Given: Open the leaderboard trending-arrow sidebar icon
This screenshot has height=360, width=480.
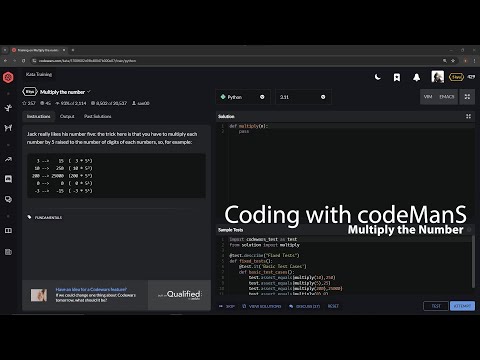Looking at the screenshot, I should pos(8,159).
